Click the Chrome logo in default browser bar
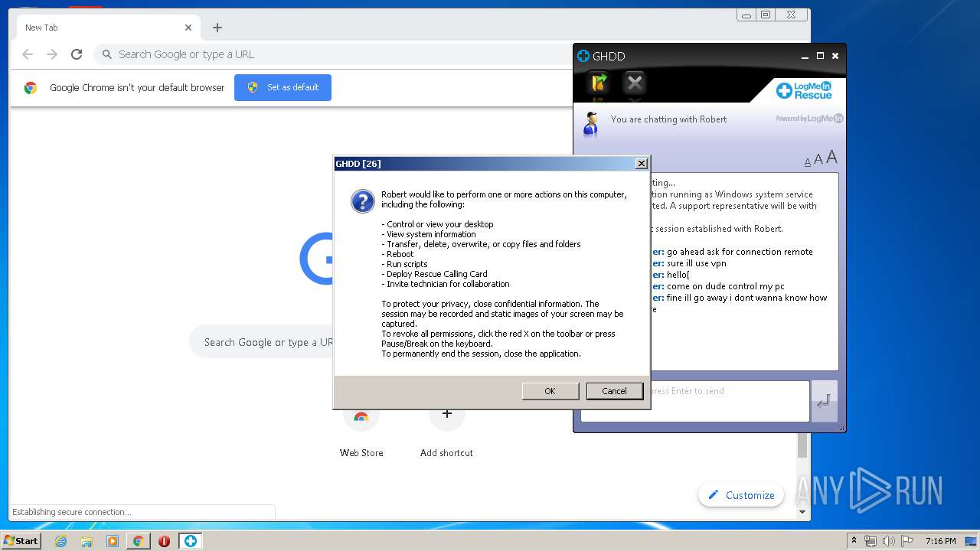 tap(31, 88)
